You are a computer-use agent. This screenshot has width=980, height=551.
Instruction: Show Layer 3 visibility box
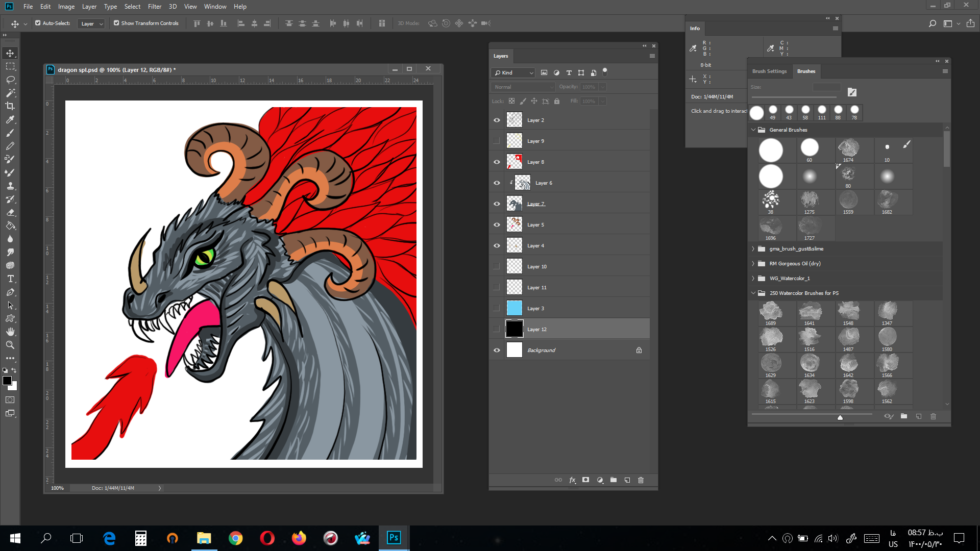pyautogui.click(x=497, y=309)
